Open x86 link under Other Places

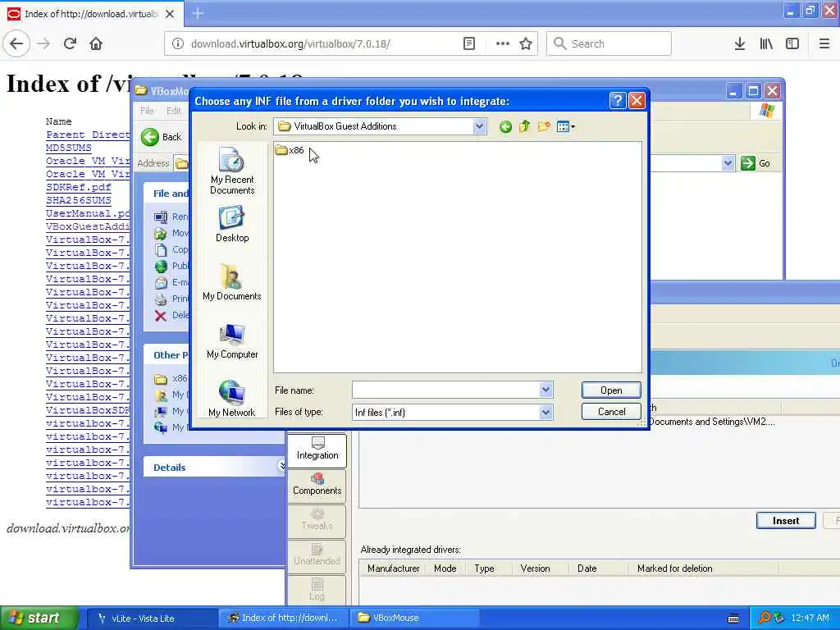pos(171,379)
